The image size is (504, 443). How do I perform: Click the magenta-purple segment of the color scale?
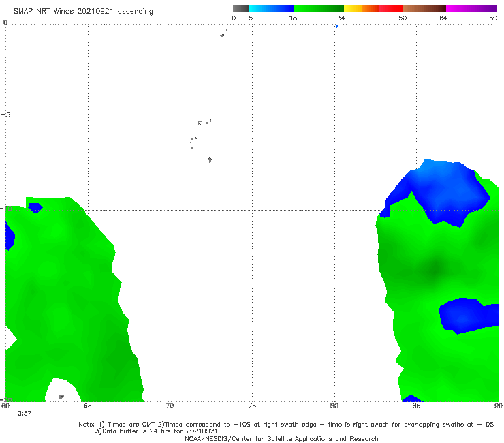coord(471,8)
